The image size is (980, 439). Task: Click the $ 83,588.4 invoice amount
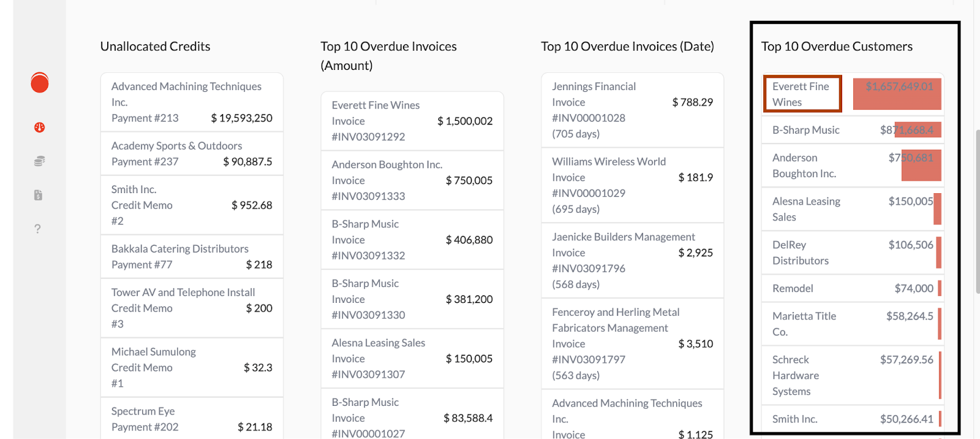[468, 418]
